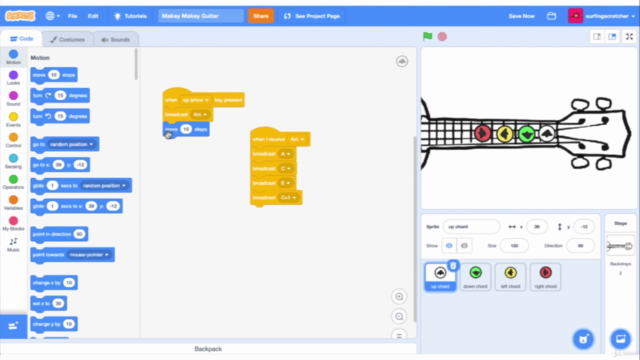Open the point towards mouse-pointer dropdown
Image resolution: width=640 pixels, height=360 pixels.
(x=89, y=255)
